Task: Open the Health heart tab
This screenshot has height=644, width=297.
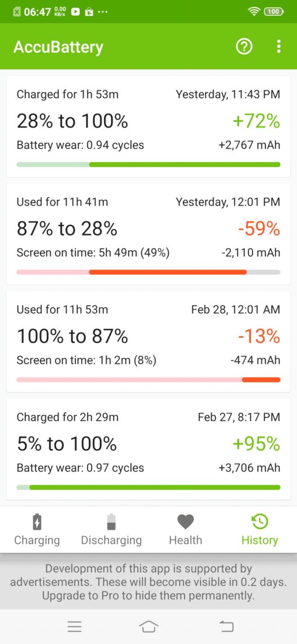Action: point(185,529)
